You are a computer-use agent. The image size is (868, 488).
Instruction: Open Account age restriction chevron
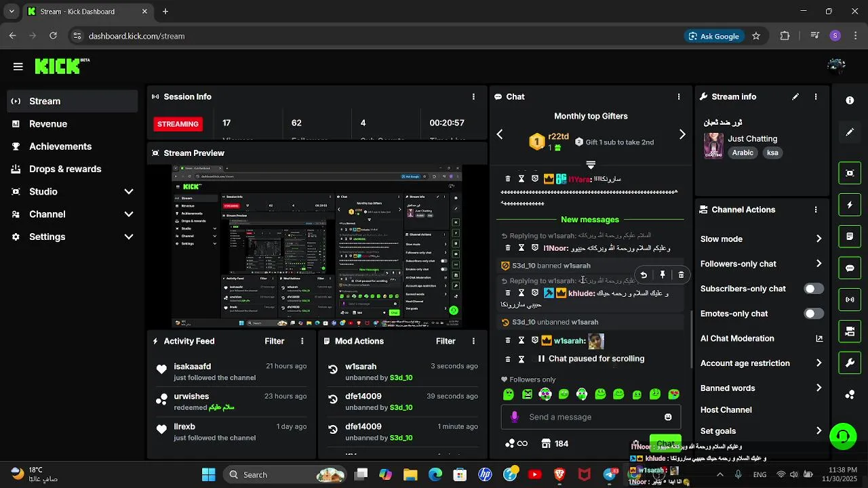click(818, 363)
